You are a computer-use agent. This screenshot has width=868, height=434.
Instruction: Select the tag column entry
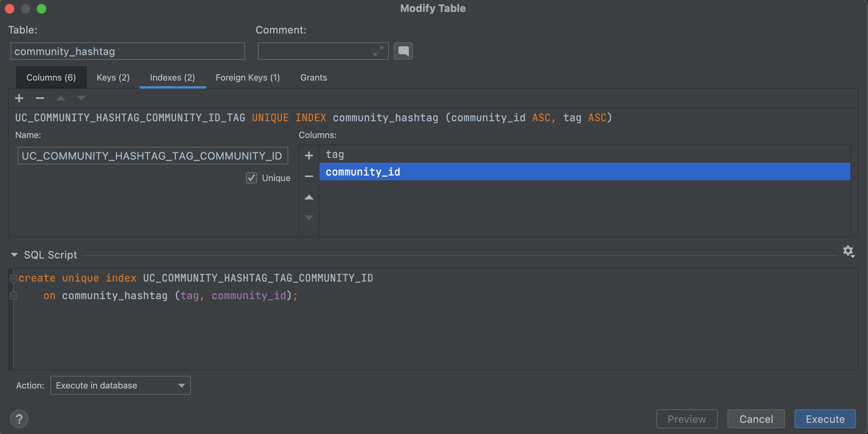(x=335, y=154)
